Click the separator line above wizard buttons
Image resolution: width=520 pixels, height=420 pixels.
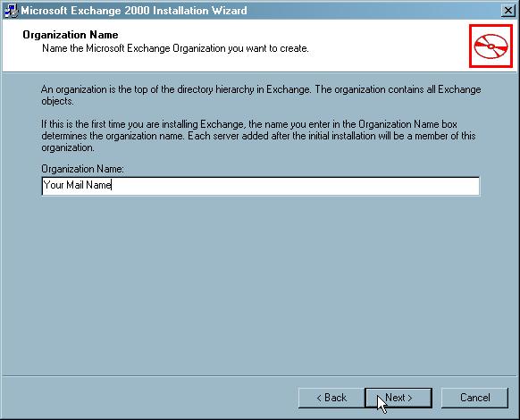pos(260,376)
